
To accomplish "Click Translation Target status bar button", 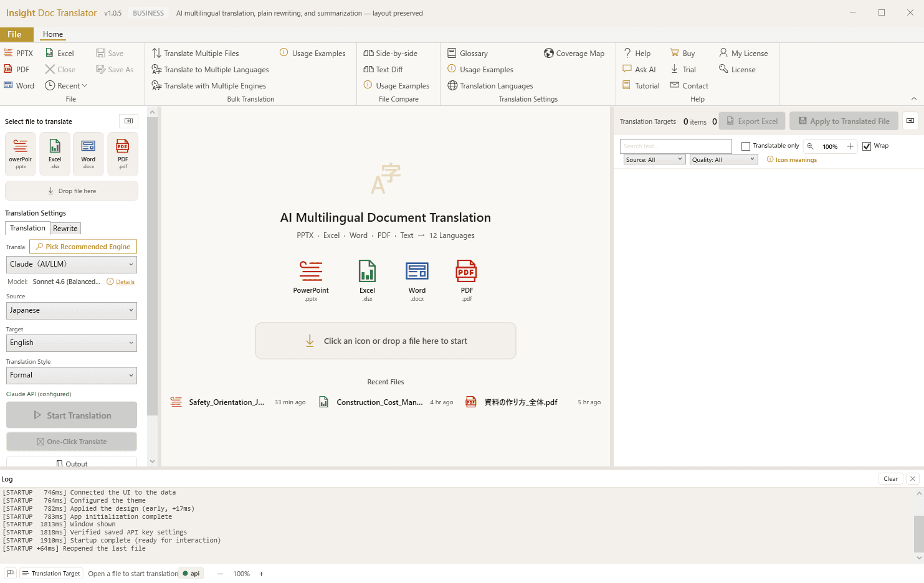I will (x=51, y=574).
